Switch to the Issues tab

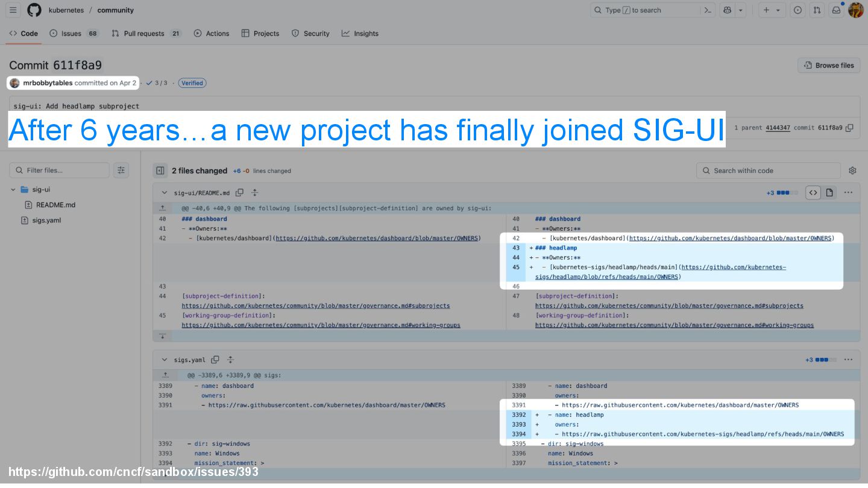[x=74, y=34]
